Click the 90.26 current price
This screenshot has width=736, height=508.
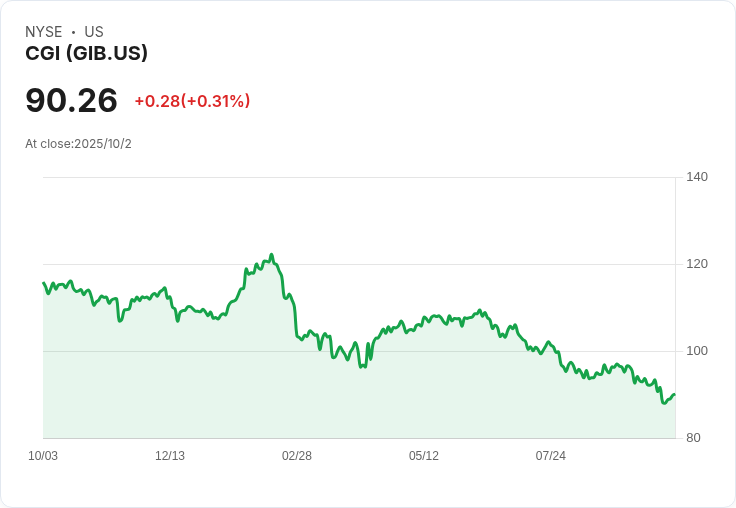point(71,100)
